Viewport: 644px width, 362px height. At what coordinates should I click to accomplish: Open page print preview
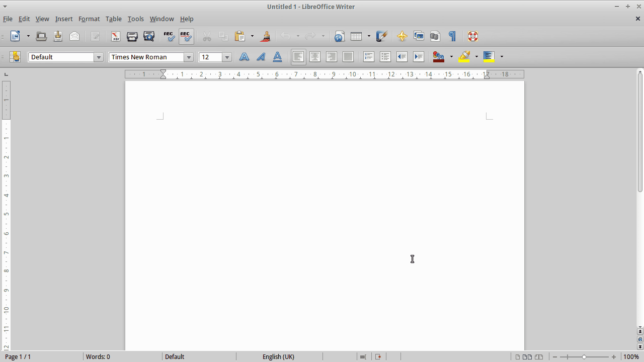(x=149, y=36)
